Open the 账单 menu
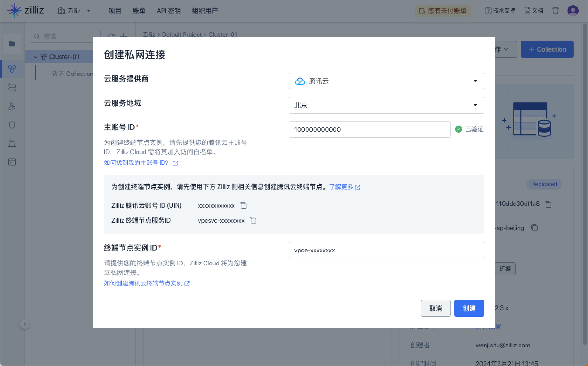 139,11
